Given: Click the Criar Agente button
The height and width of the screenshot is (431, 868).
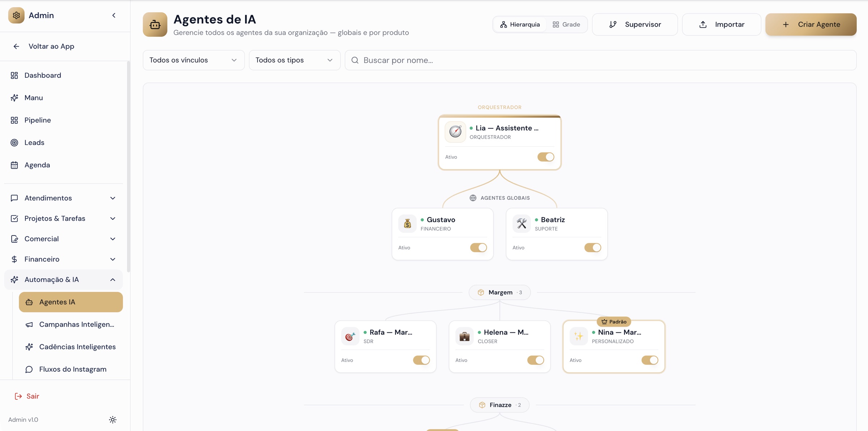Looking at the screenshot, I should click(811, 25).
